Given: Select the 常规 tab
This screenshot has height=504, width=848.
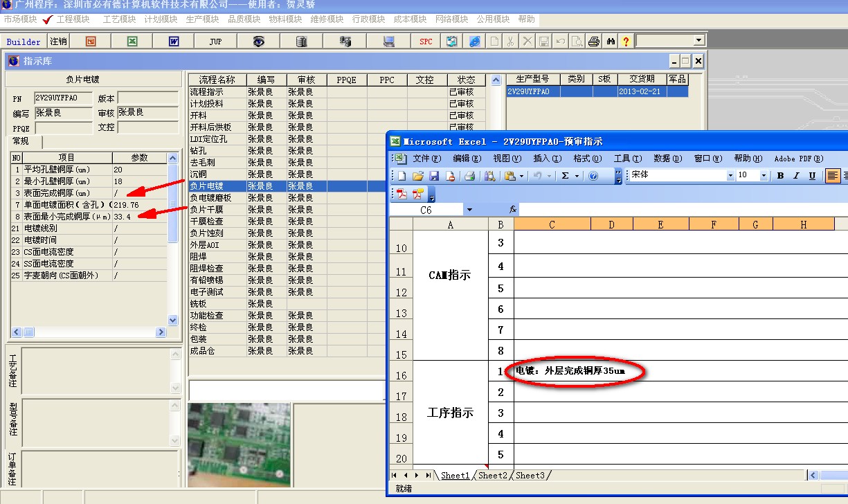Looking at the screenshot, I should tap(21, 141).
